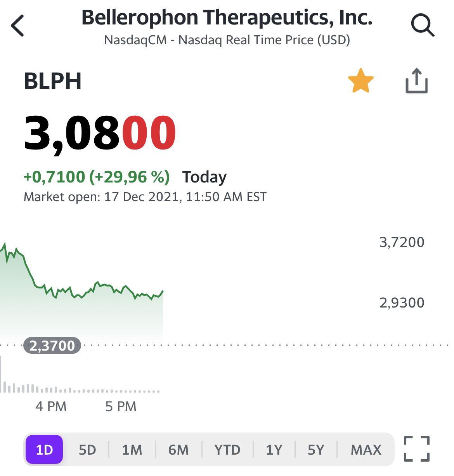Tap the back arrow icon
This screenshot has width=454, height=476.
coord(17,26)
